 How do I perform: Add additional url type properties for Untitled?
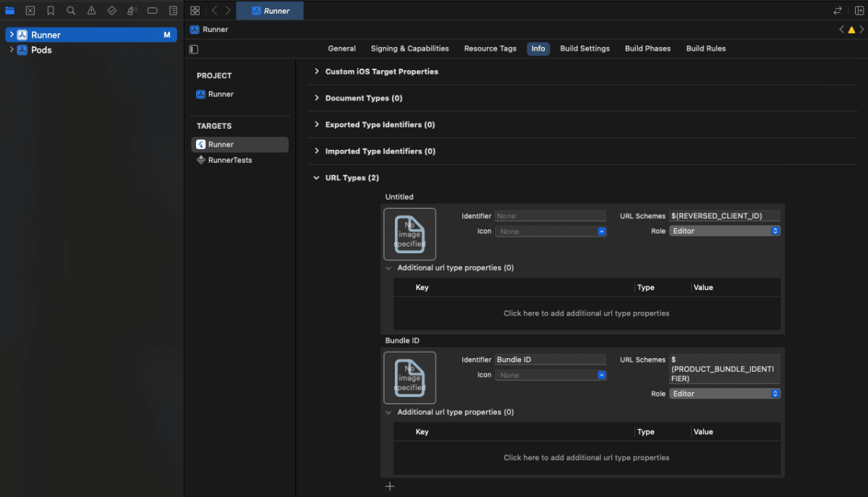[x=587, y=313]
